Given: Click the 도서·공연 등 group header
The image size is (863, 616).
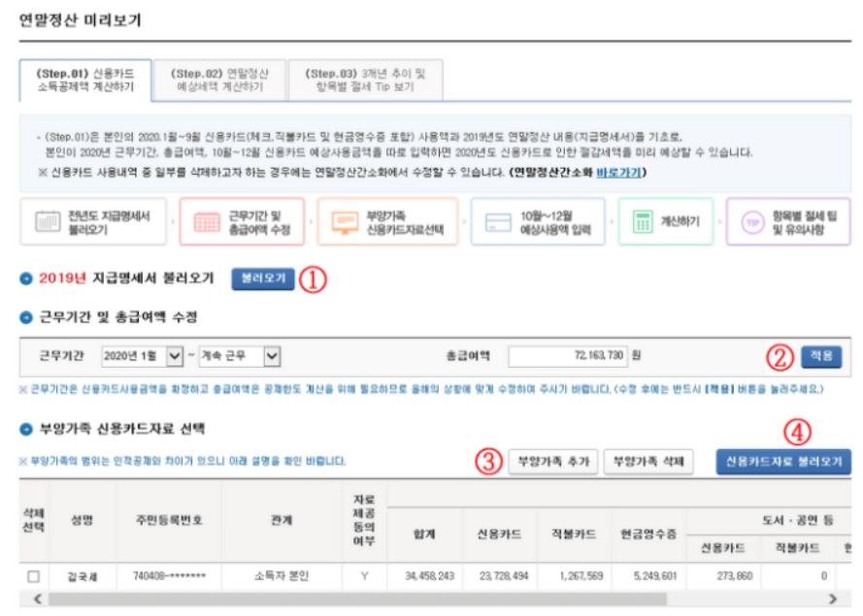Looking at the screenshot, I should pos(798,520).
